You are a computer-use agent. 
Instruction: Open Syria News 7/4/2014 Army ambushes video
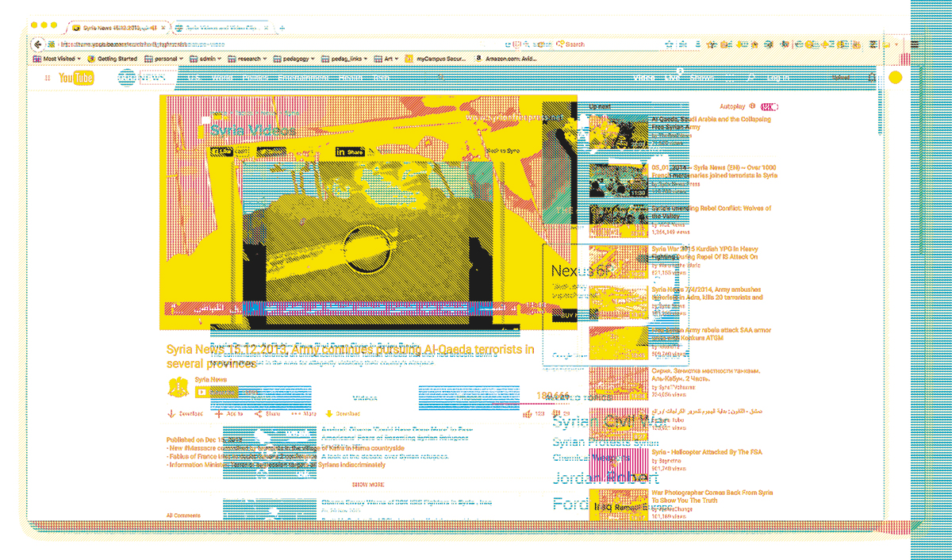coord(619,301)
